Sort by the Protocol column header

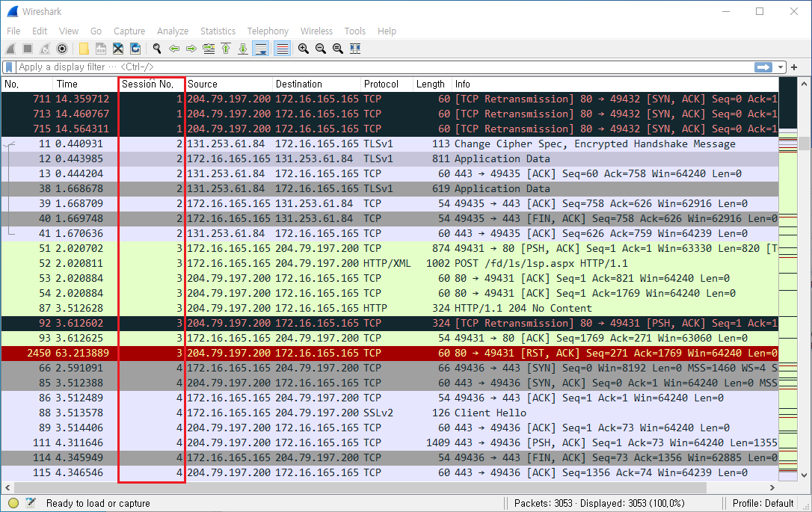pos(387,84)
